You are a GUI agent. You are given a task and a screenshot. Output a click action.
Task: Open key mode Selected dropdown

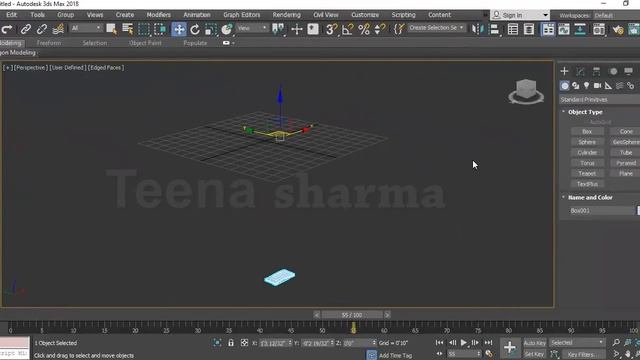(x=577, y=343)
